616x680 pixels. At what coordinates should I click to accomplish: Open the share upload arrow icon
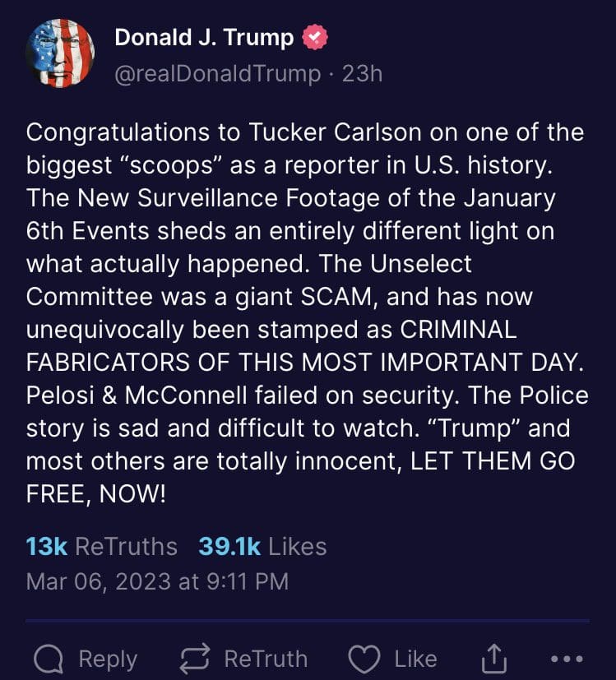tap(493, 659)
